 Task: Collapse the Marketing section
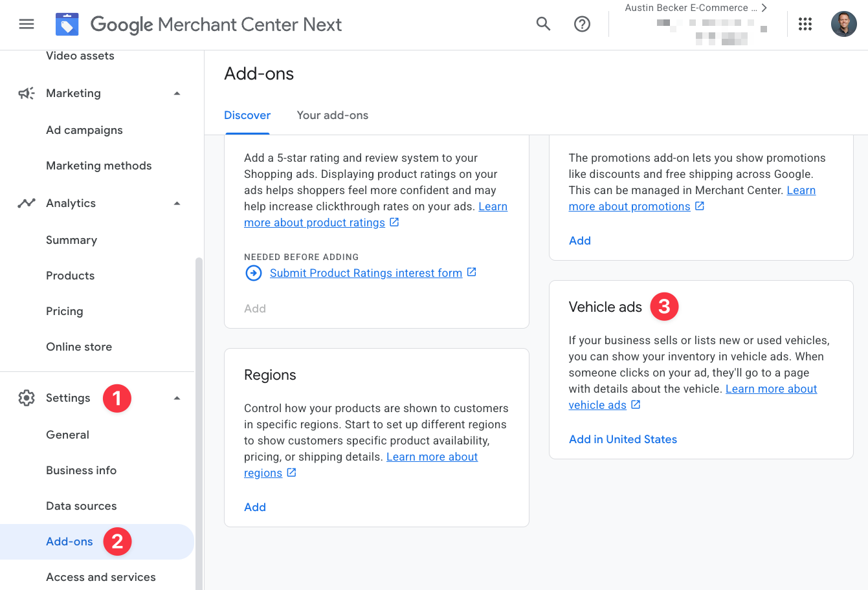point(177,93)
